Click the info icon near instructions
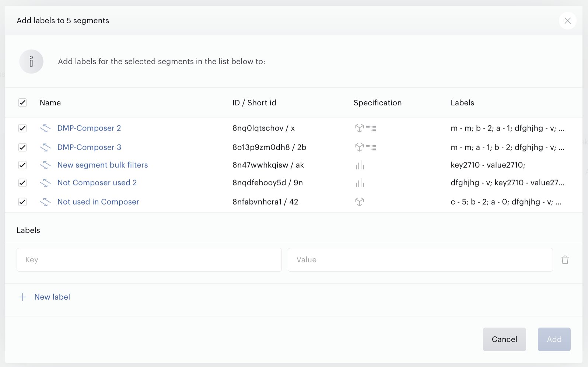 point(31,62)
